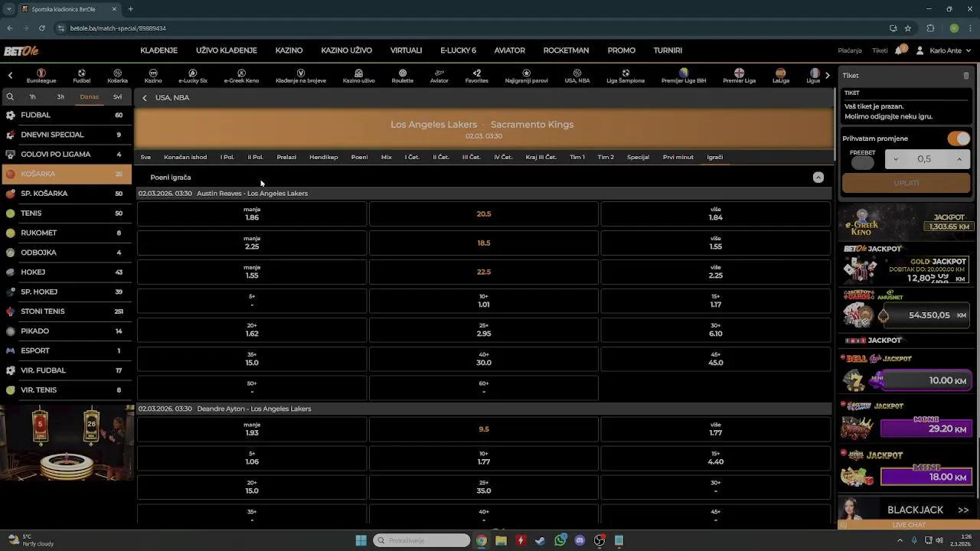Open the Najigraniji parovi star icon

click(526, 76)
